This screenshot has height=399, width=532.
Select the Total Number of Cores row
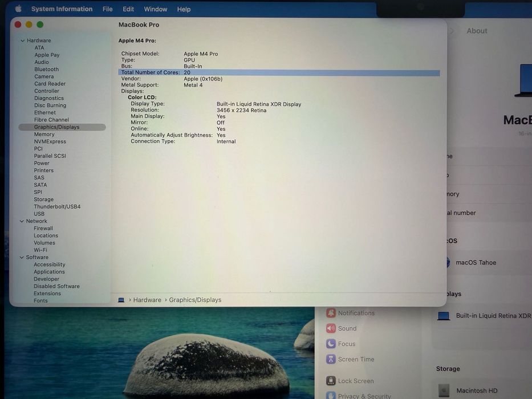tap(279, 72)
